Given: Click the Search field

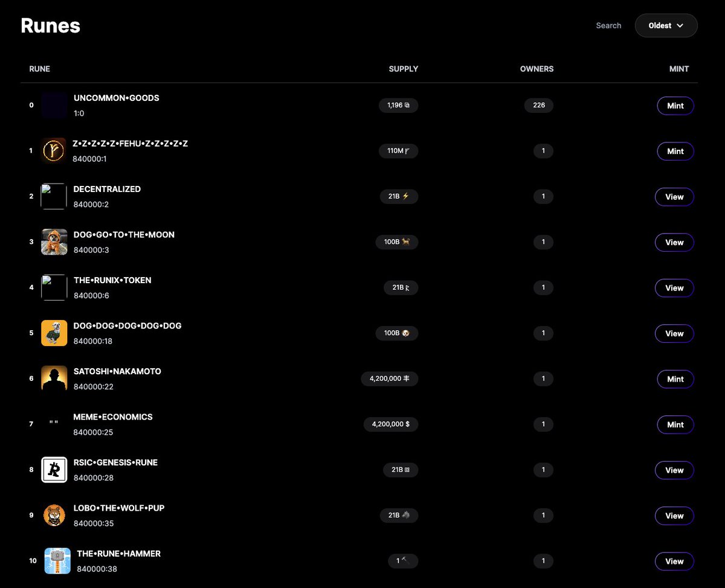Looking at the screenshot, I should (608, 25).
